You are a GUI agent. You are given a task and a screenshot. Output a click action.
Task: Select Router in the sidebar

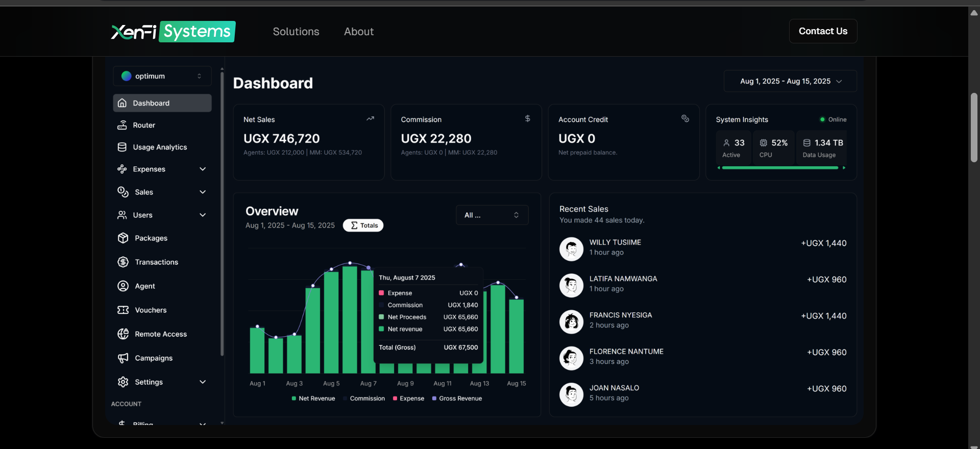(x=162, y=125)
